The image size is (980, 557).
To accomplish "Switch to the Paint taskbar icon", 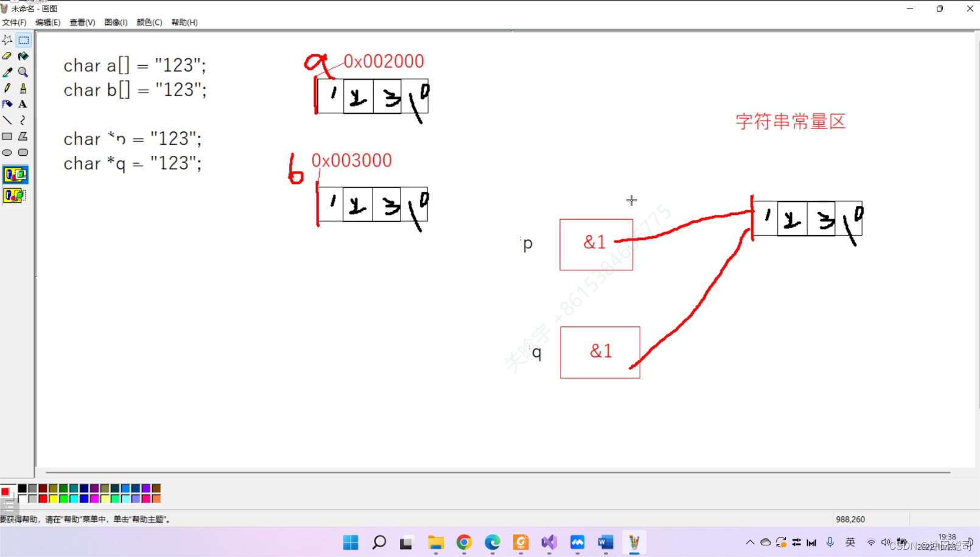I will point(634,542).
